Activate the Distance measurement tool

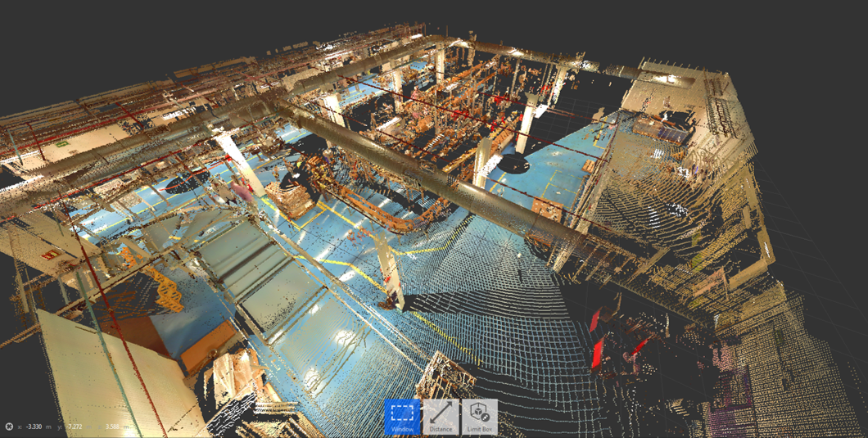point(441,417)
